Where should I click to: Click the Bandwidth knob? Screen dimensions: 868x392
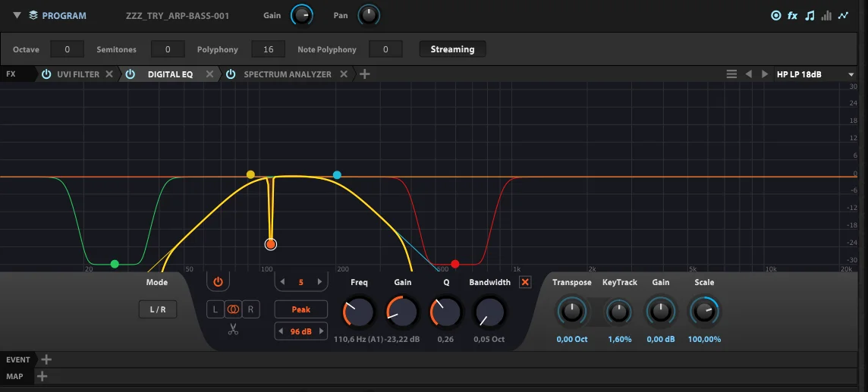pos(490,312)
